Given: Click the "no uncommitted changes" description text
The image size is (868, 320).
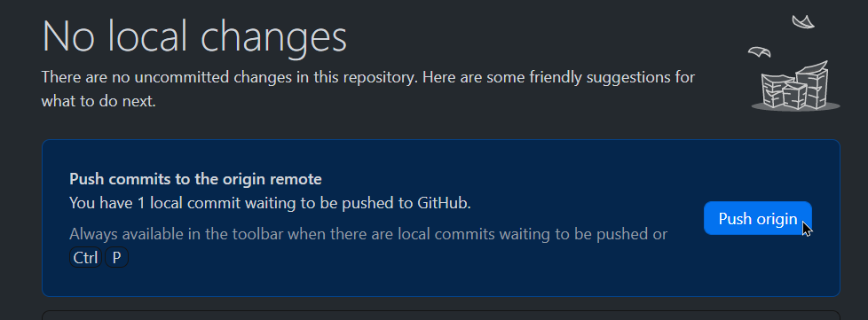Looking at the screenshot, I should pyautogui.click(x=368, y=77).
